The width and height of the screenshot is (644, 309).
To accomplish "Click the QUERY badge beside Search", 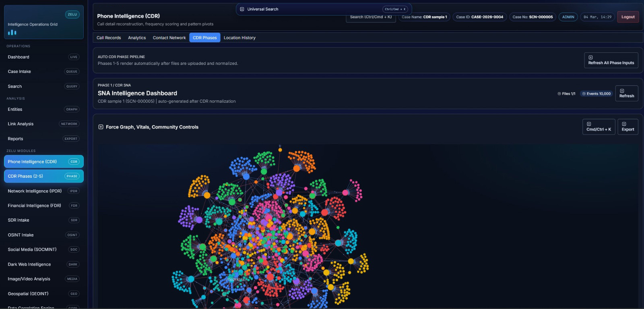I will pyautogui.click(x=72, y=87).
